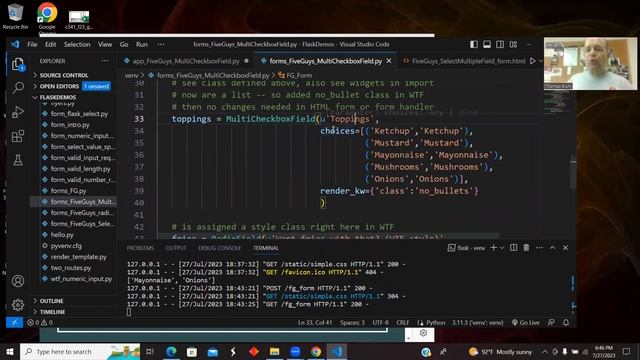This screenshot has height=360, width=640.
Task: Open form_intro.py file
Action: coord(70,125)
